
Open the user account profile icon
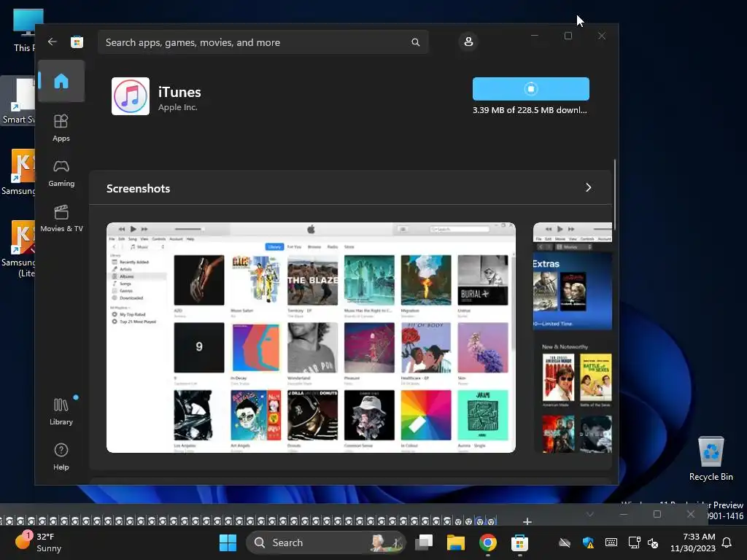click(x=468, y=42)
